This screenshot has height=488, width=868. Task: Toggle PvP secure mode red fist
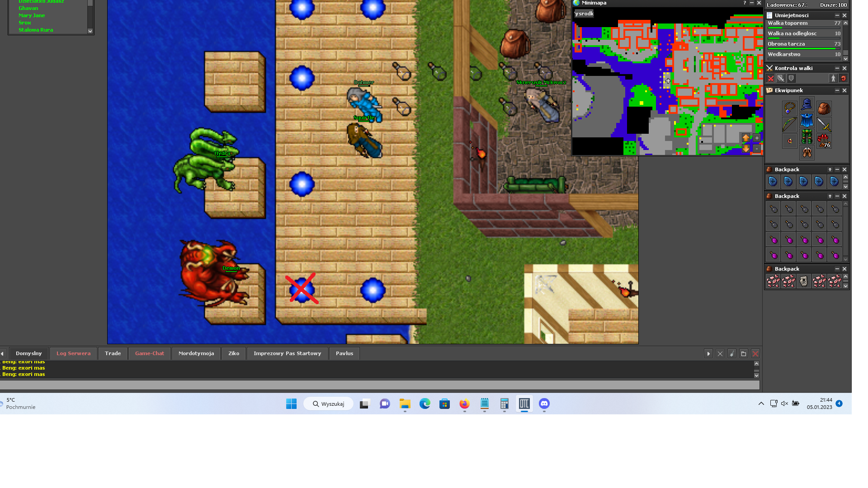844,79
